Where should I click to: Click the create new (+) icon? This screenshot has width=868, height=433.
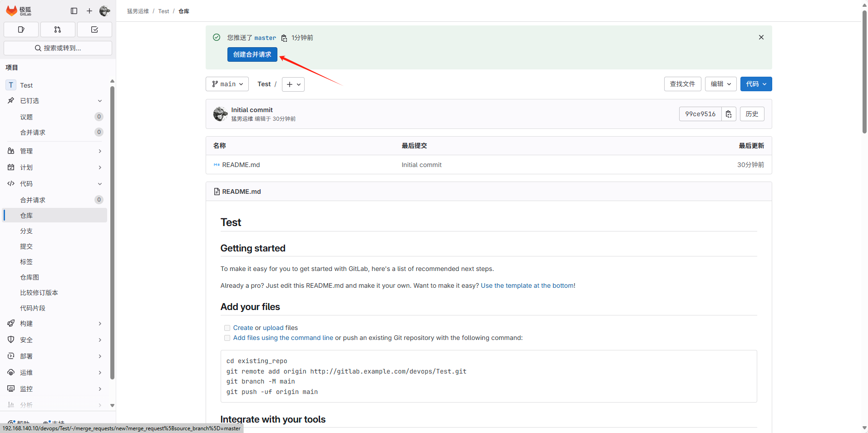point(89,11)
